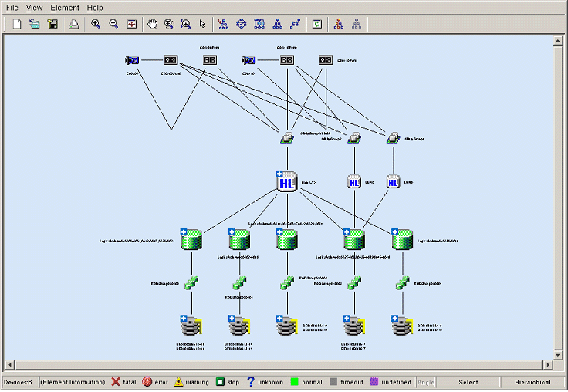Select the affinity group node above LUN6
Screen dimensions: 568x392
(x=354, y=138)
